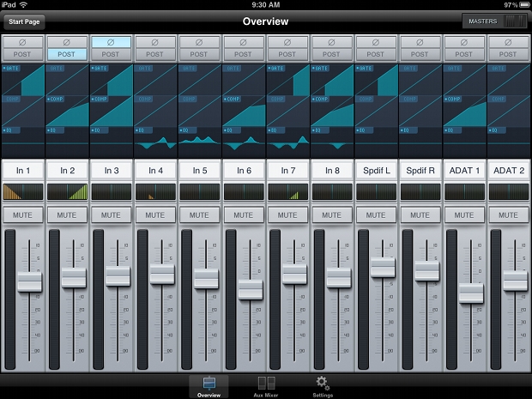This screenshot has width=532, height=399.
Task: Open the compressor graph for In 2
Action: pyautogui.click(x=67, y=112)
